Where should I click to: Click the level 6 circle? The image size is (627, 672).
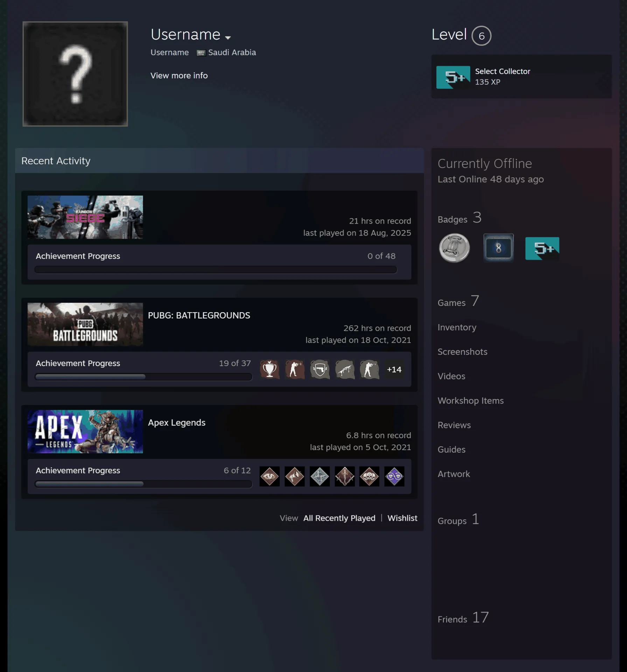[481, 36]
